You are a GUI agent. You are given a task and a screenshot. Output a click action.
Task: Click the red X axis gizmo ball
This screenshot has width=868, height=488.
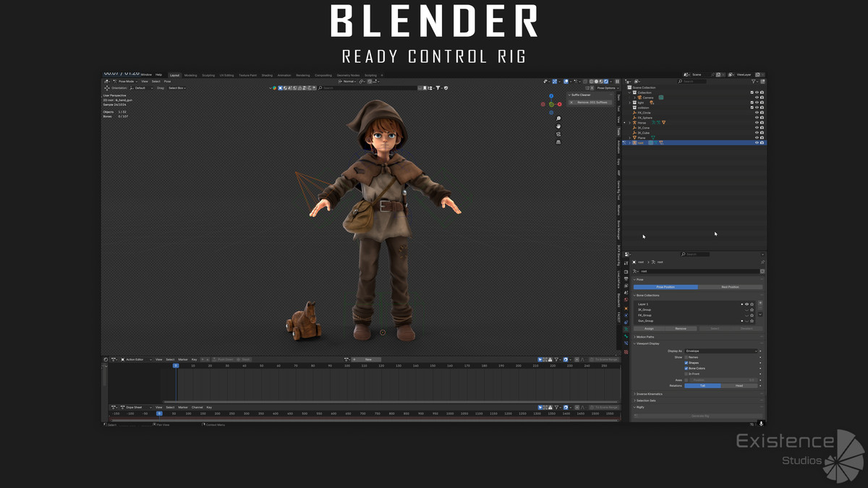[560, 104]
